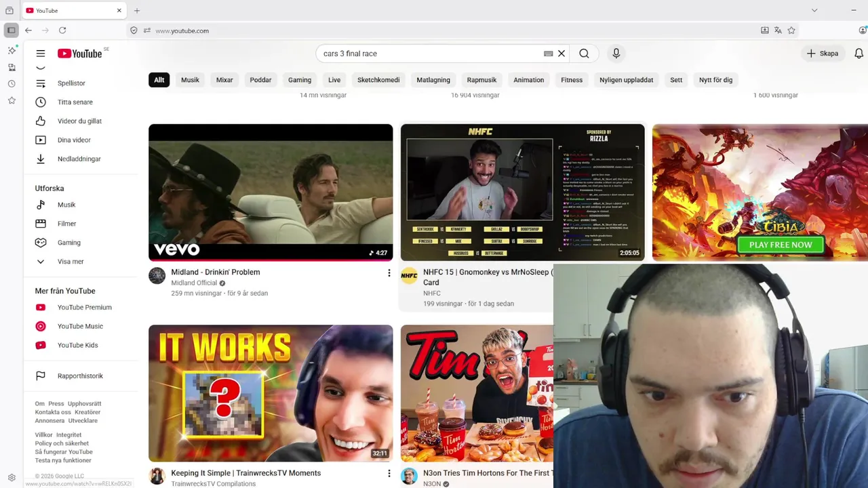
Task: Select the Musik filter chip
Action: tap(190, 80)
